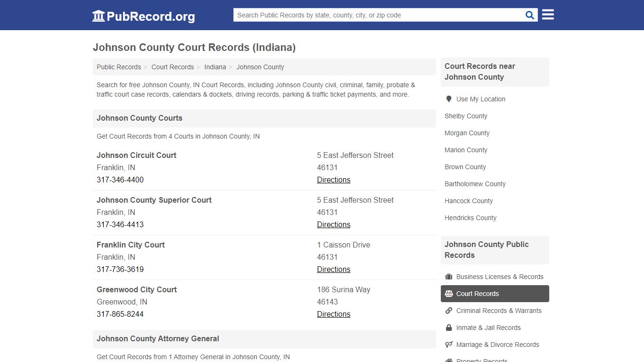Click the magnifying glass search icon
This screenshot has height=362, width=644.
530,15
